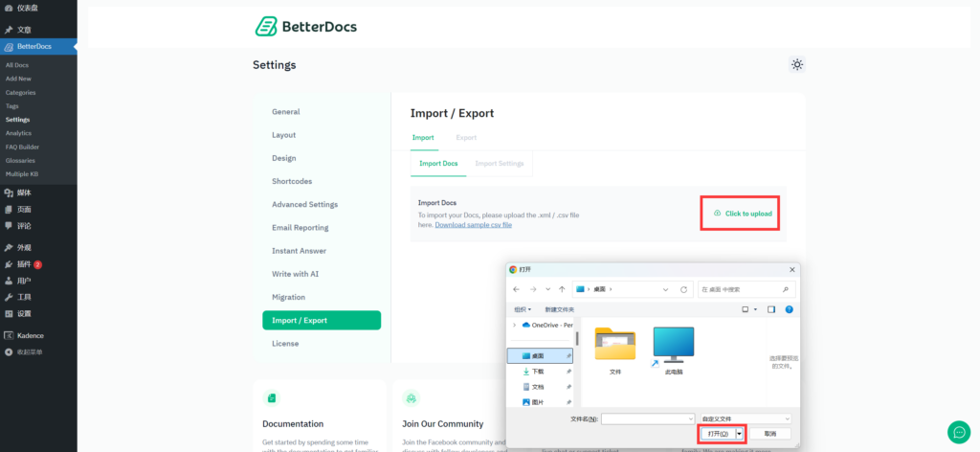Select 图片 pictures in navigation pane

click(x=540, y=402)
